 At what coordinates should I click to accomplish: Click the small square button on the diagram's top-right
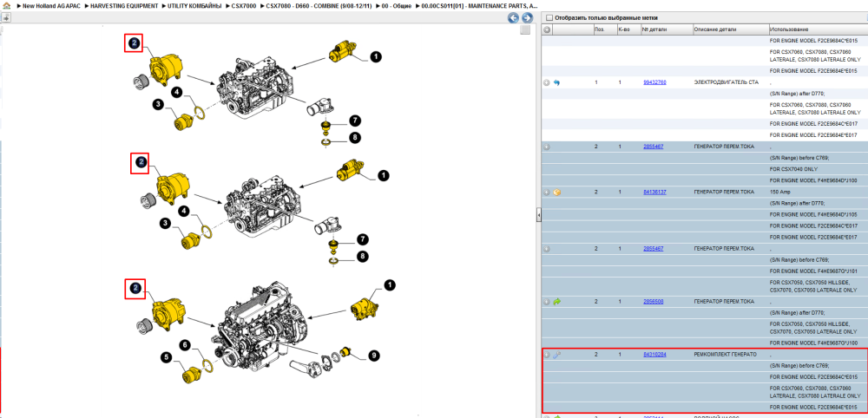coord(525,29)
